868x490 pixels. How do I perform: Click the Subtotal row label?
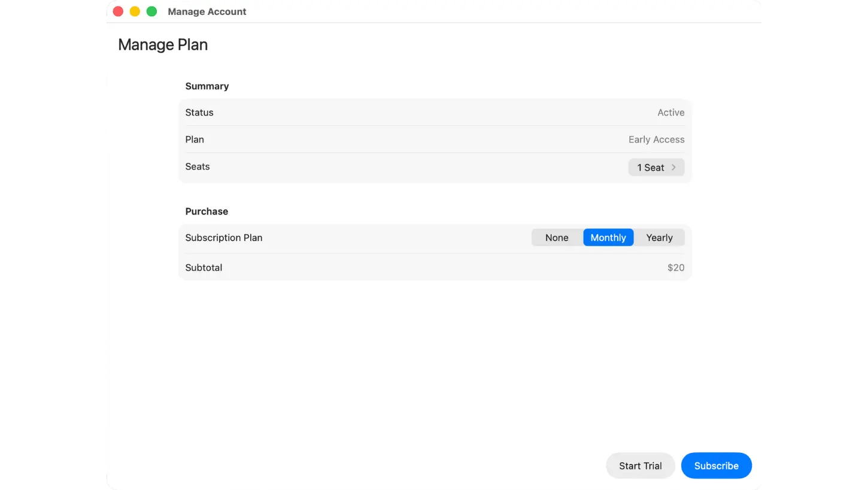click(204, 268)
